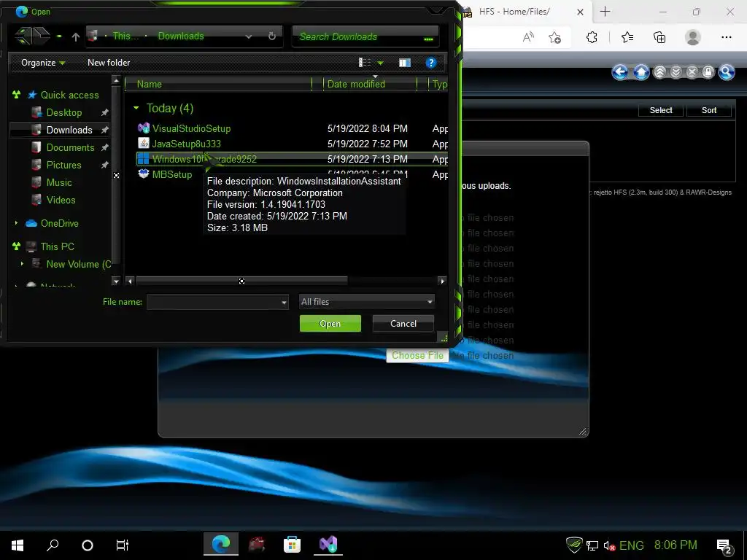Open Edge Read aloud icon
The image size is (747, 560).
click(528, 37)
